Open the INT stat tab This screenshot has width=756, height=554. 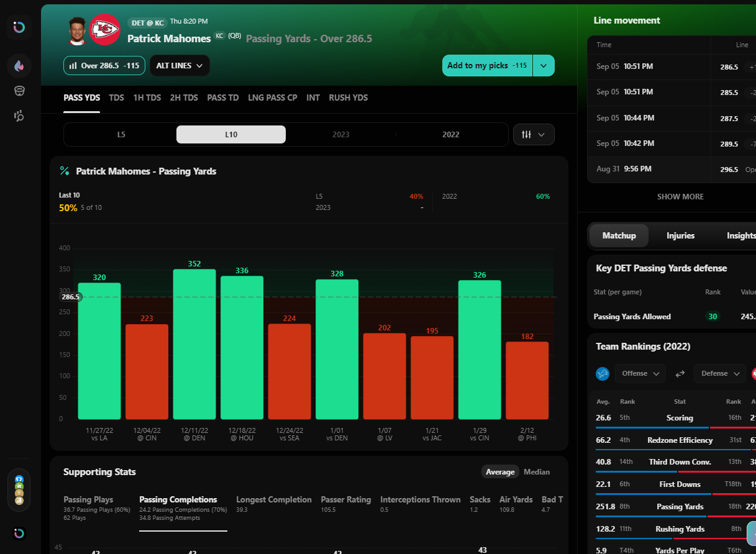click(313, 98)
